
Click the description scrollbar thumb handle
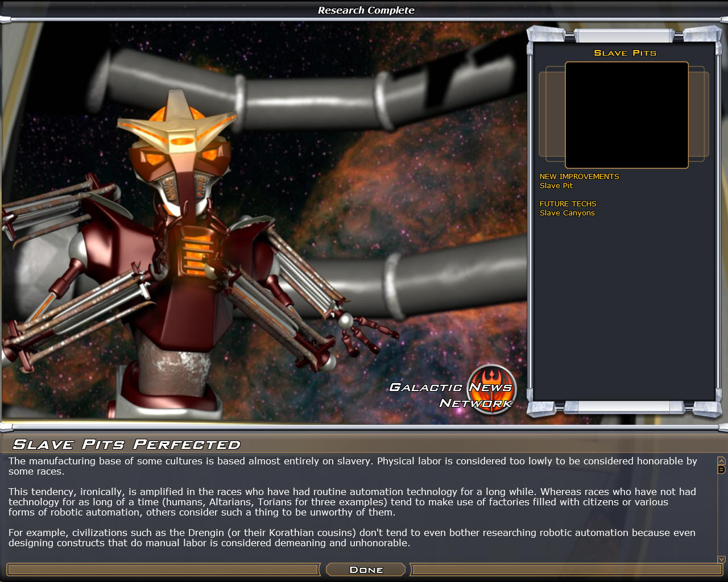click(x=721, y=469)
